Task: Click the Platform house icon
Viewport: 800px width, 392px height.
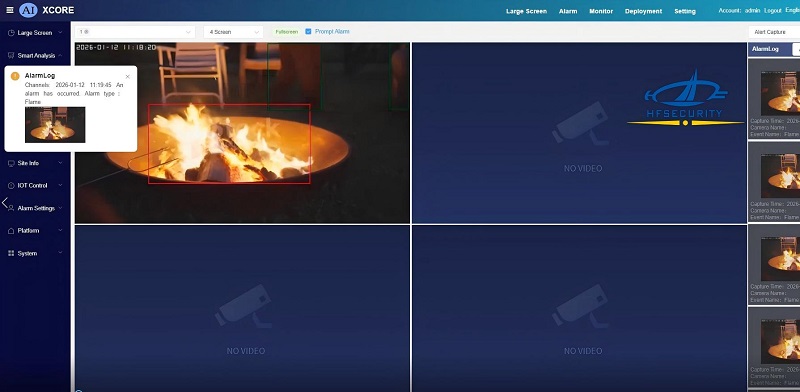Action: pos(11,231)
